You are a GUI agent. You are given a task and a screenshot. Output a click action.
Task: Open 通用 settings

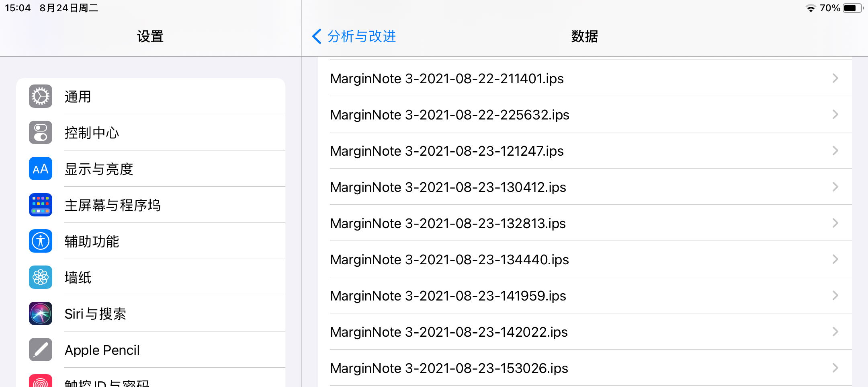[151, 96]
